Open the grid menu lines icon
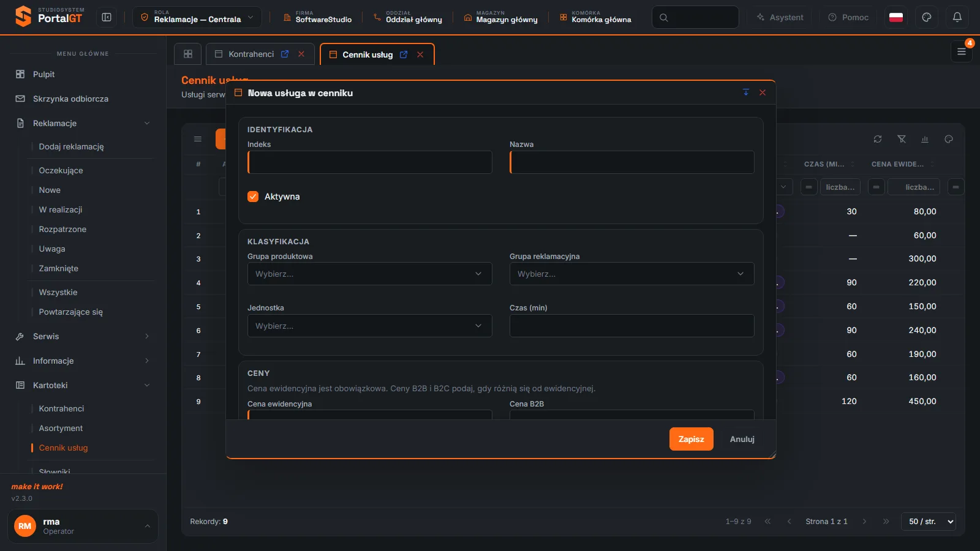980x551 pixels. [198, 139]
